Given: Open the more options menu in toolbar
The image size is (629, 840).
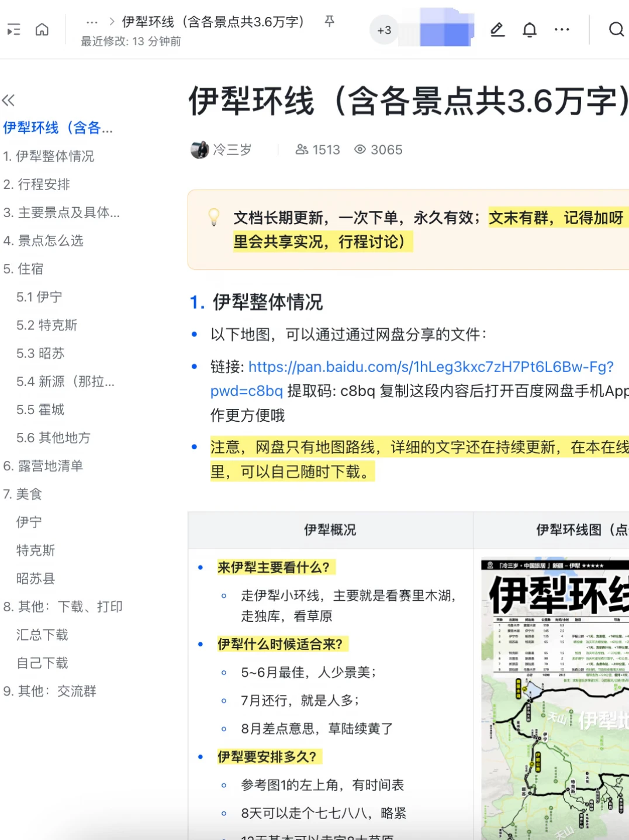Looking at the screenshot, I should pos(562,29).
